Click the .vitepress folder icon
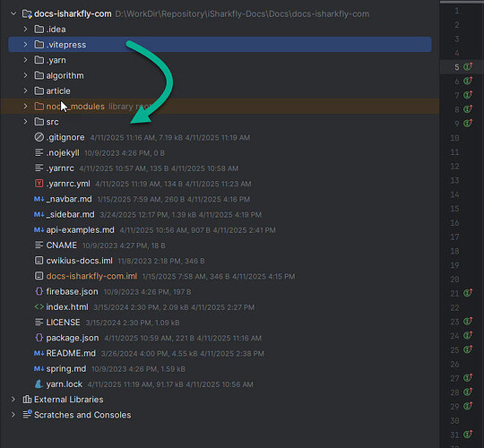Viewport: 484px width, 448px height. click(x=39, y=45)
